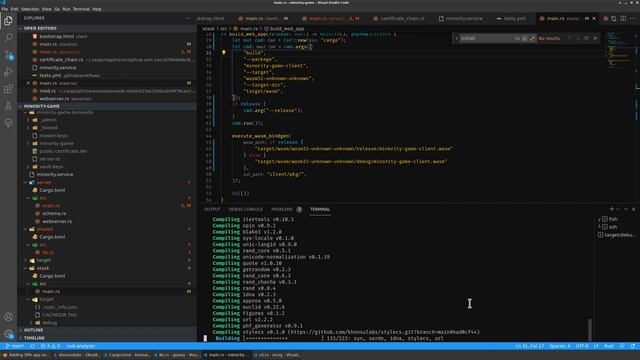The width and height of the screenshot is (640, 360).
Task: Open the Selection menu
Action: click(x=30, y=9)
